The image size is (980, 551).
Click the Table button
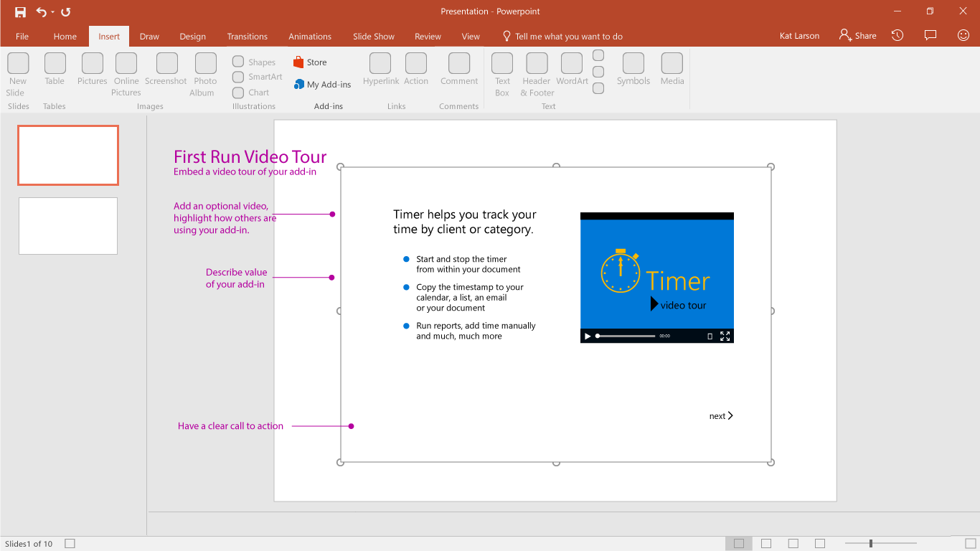pyautogui.click(x=55, y=70)
